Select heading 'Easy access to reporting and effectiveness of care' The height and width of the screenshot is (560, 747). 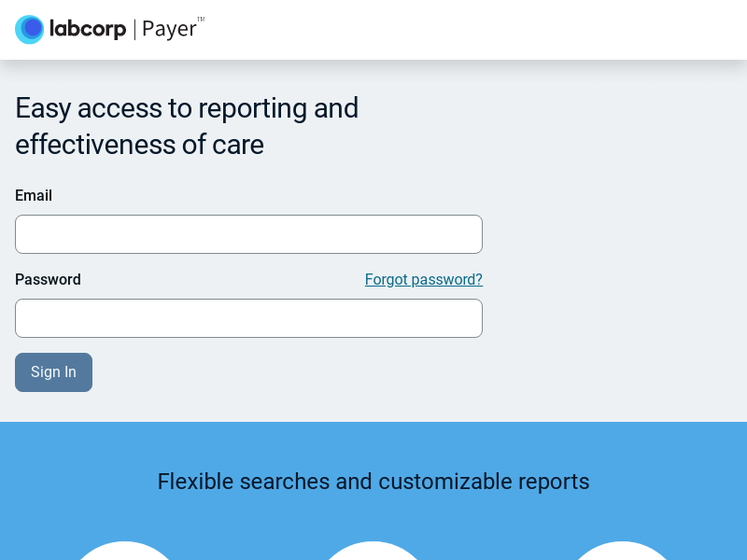(x=187, y=126)
